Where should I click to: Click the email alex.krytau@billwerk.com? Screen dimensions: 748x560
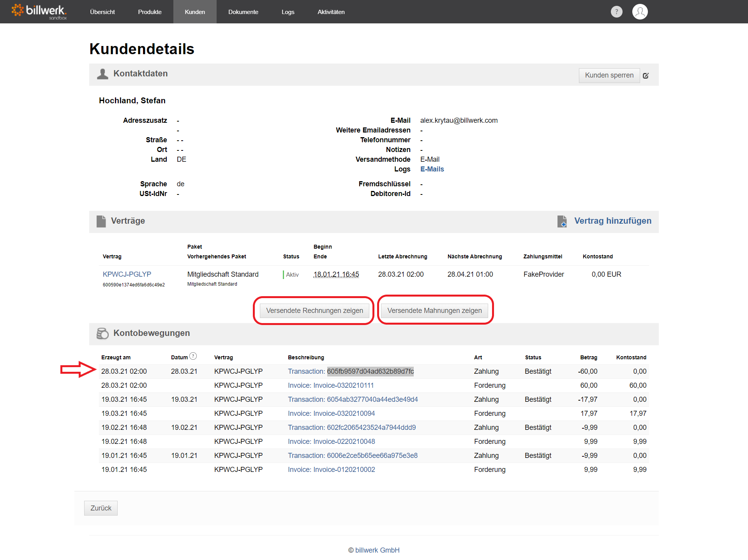pos(459,120)
